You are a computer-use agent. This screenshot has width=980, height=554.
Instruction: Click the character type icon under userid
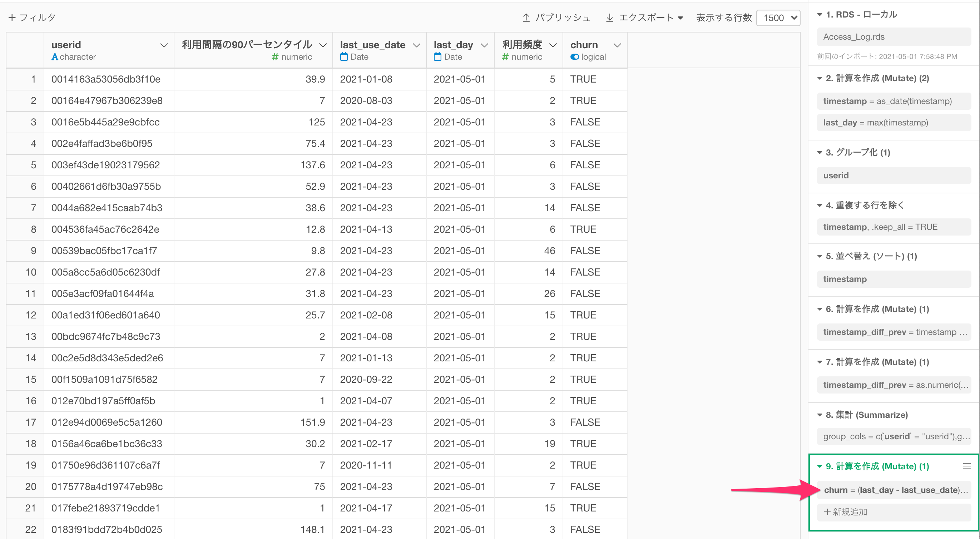(55, 57)
